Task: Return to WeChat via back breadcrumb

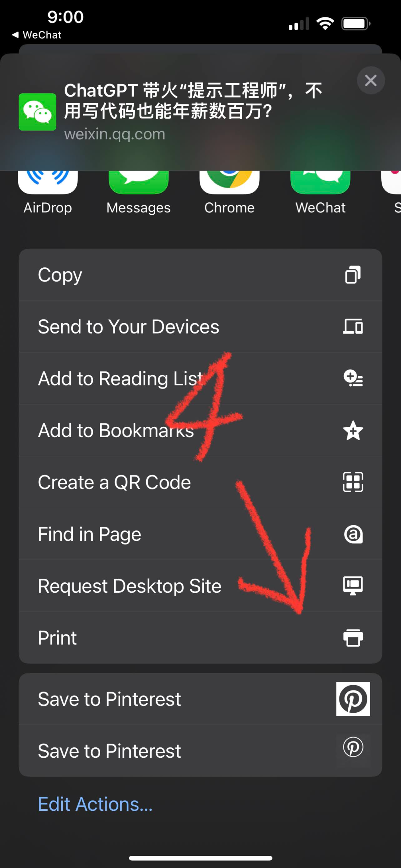Action: (x=36, y=35)
